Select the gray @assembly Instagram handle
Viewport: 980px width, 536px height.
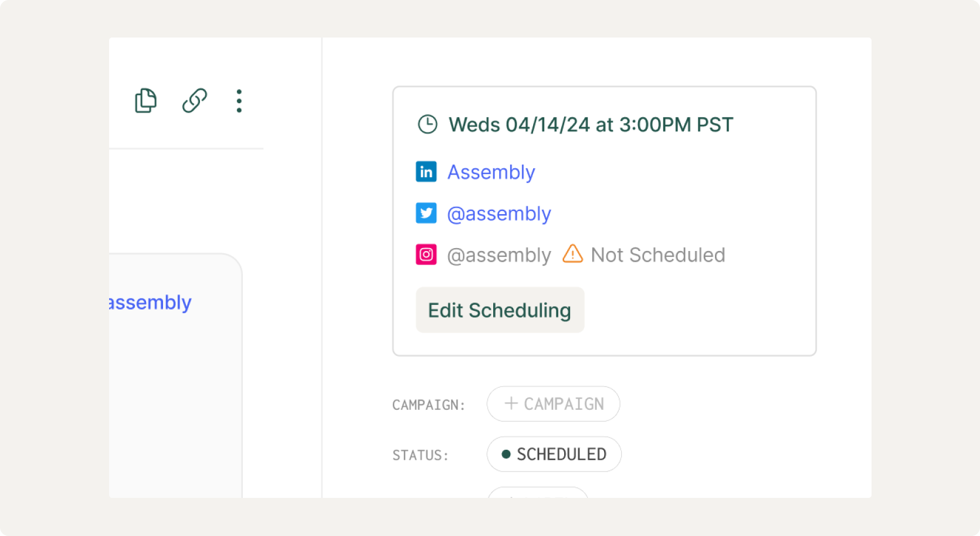499,255
